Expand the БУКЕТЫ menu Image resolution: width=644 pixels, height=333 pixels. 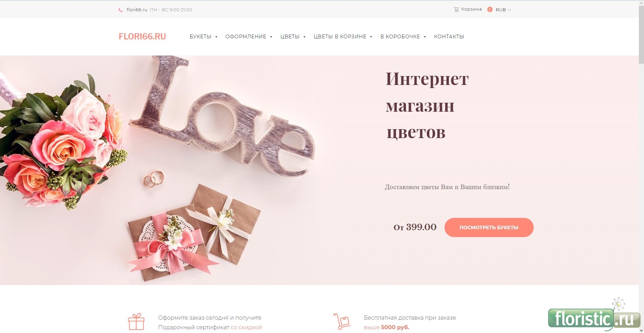[x=203, y=37]
